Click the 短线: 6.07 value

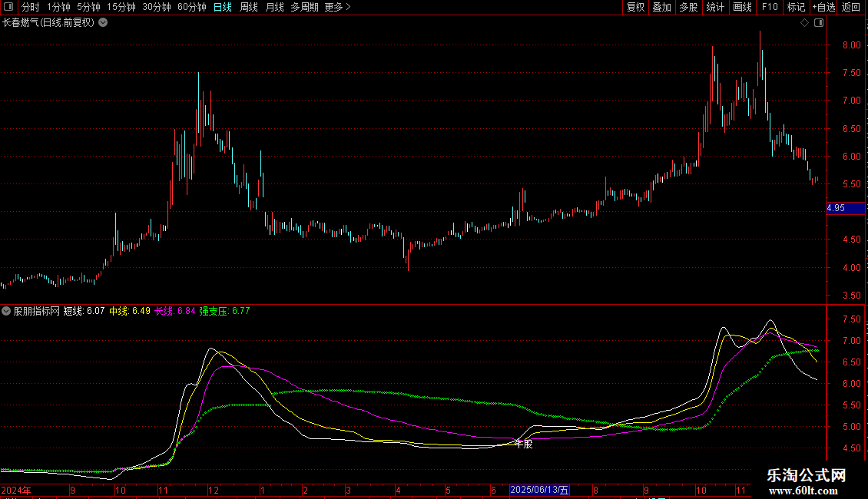pos(84,311)
